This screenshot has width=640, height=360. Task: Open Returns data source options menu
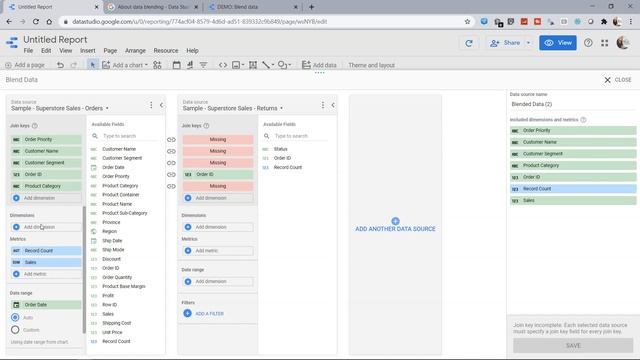point(322,105)
